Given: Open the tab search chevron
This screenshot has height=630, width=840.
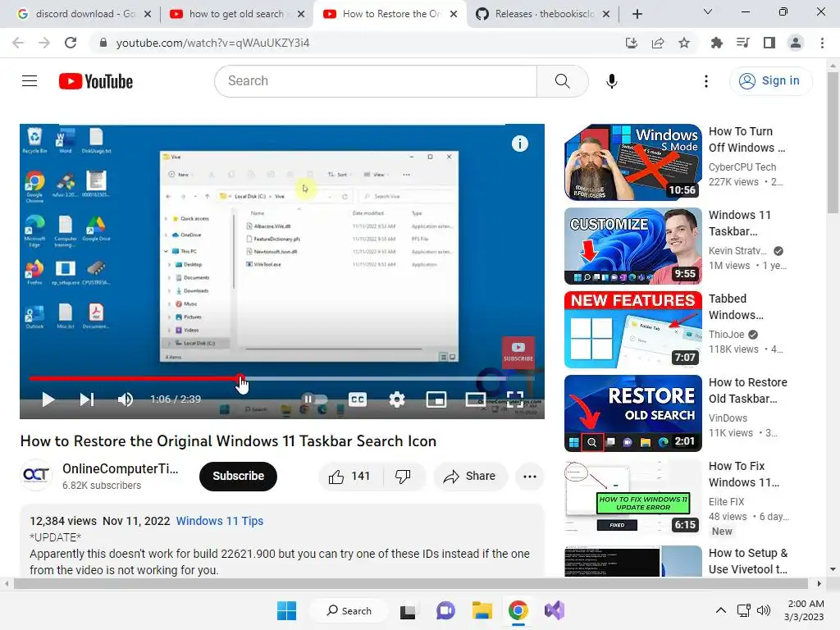Looking at the screenshot, I should pos(708,11).
